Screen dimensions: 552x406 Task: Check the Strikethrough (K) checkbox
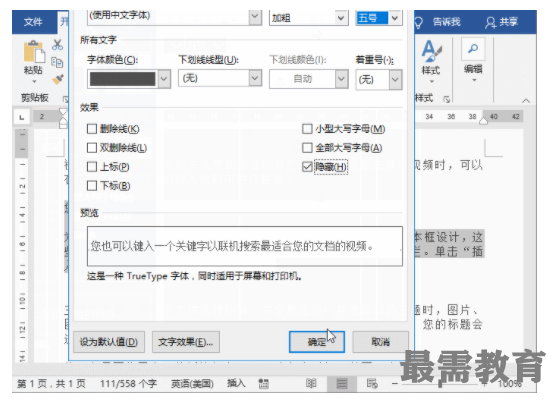pyautogui.click(x=92, y=129)
